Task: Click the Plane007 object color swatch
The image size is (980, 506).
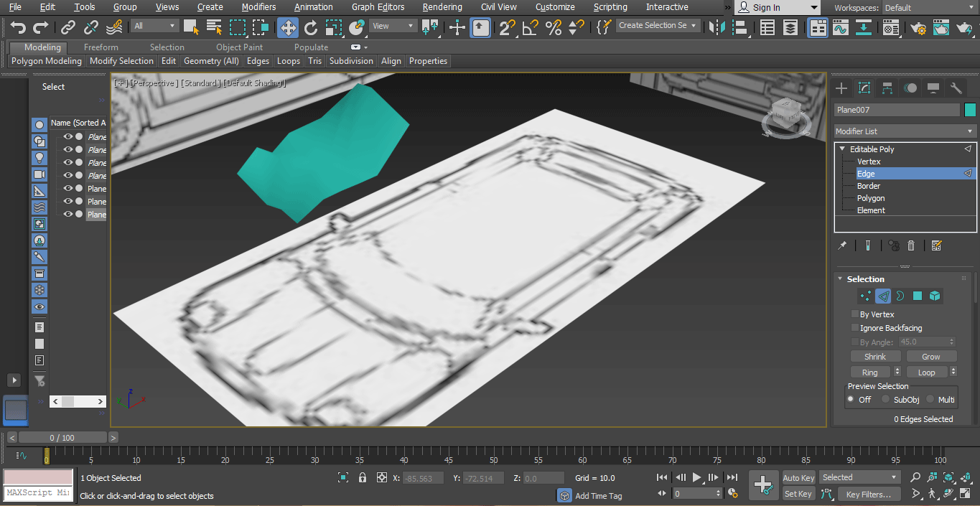Action: click(970, 109)
